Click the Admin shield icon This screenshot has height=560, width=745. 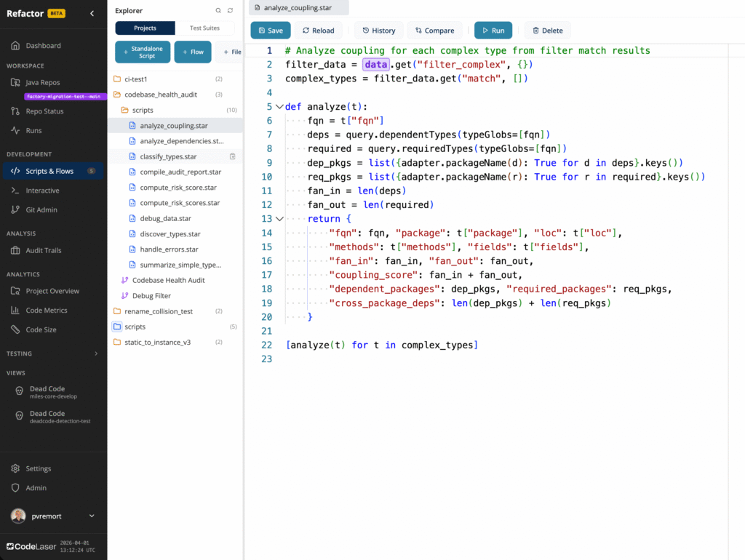15,488
